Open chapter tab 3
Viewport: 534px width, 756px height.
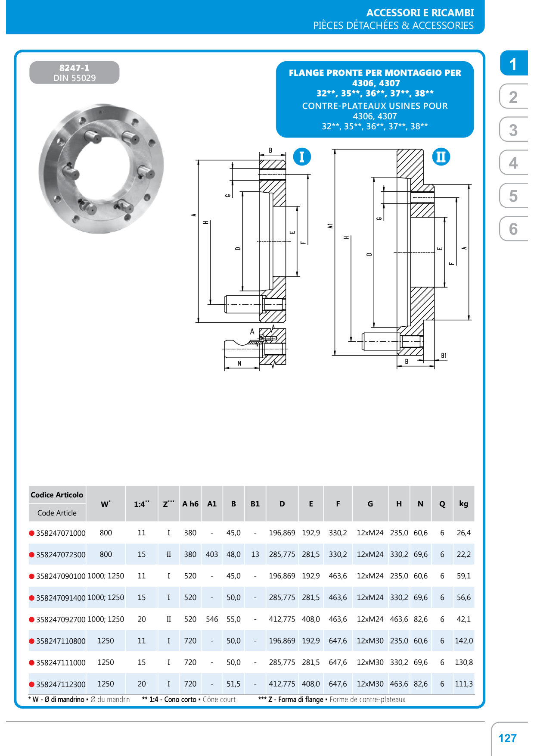(x=514, y=130)
